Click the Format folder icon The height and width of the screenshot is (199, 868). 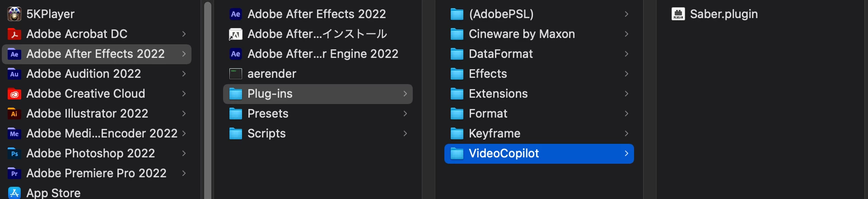[x=457, y=114]
